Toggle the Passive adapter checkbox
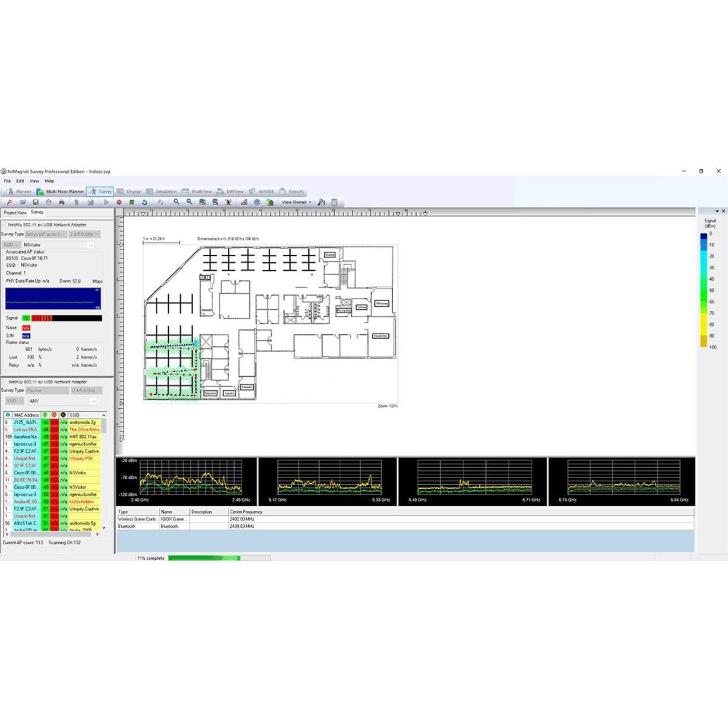This screenshot has width=728, height=728. 6,381
